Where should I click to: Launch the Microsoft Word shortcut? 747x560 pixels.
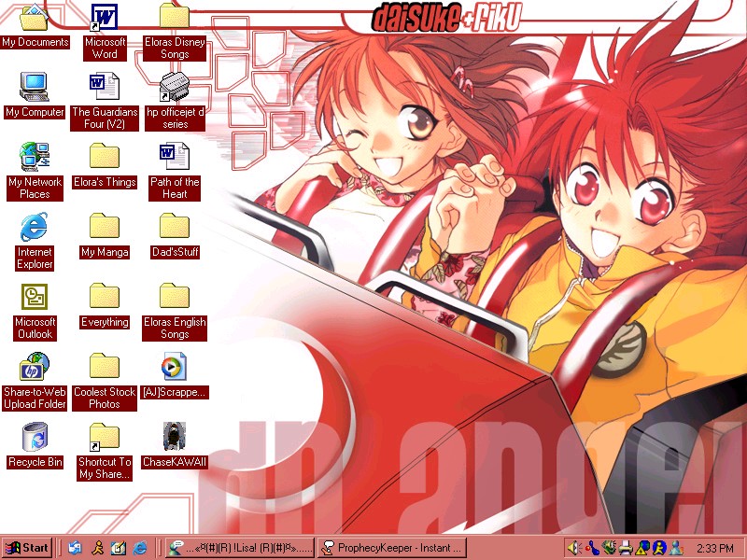tap(105, 17)
